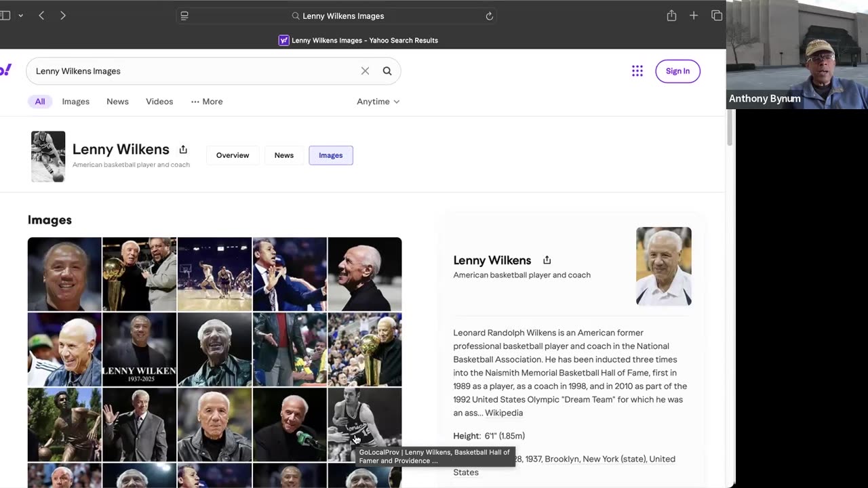Switch to the Videos search tab
This screenshot has width=868, height=488.
pos(159,102)
